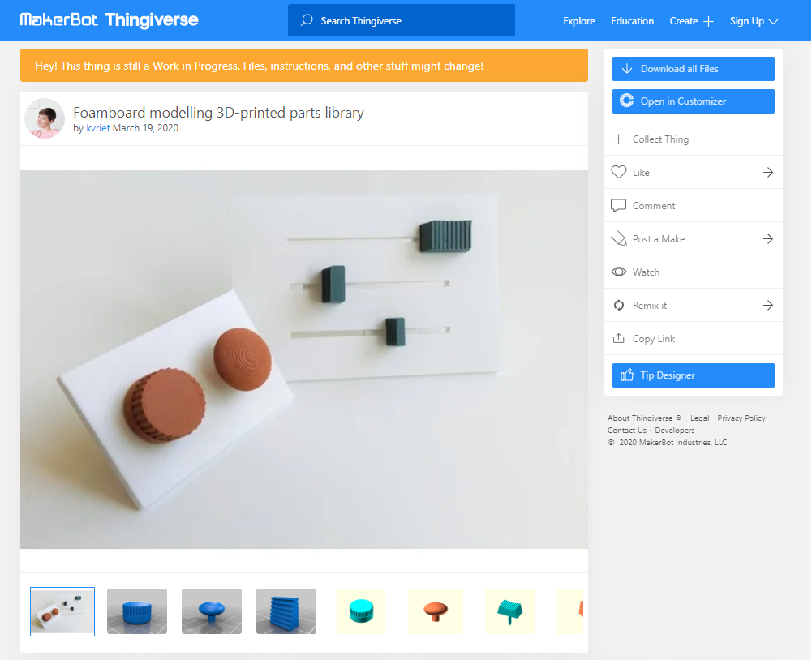Viewport: 812px width, 660px height.
Task: Click the Tip Designer button
Action: (x=694, y=375)
